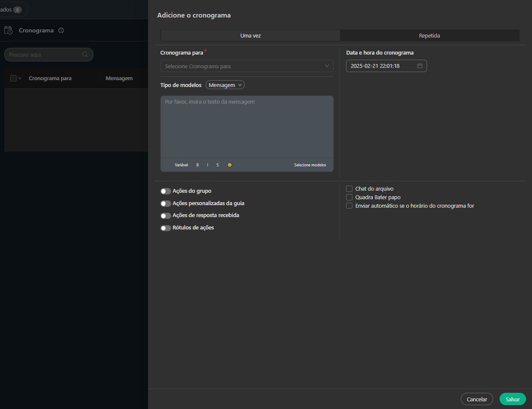532x409 pixels.
Task: Click the info icon beside Cronograma
Action: (x=61, y=30)
